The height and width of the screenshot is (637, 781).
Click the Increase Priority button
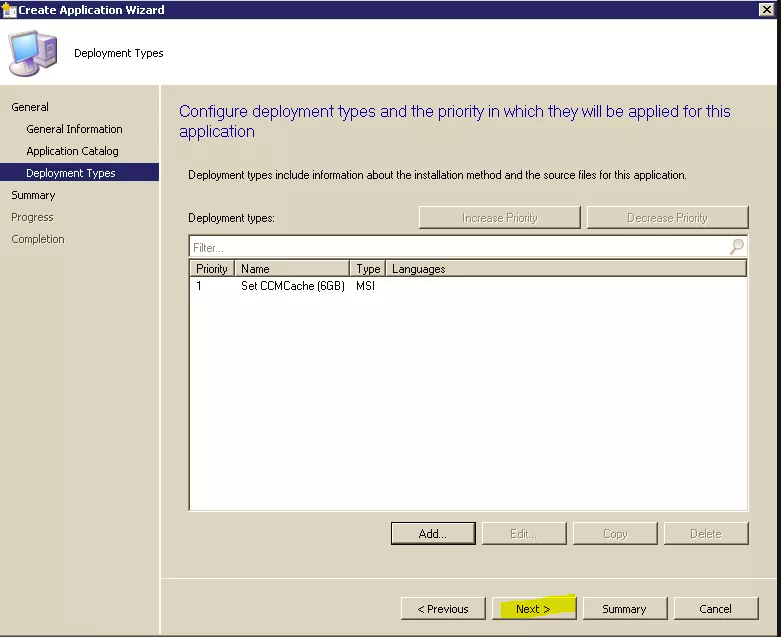click(500, 218)
